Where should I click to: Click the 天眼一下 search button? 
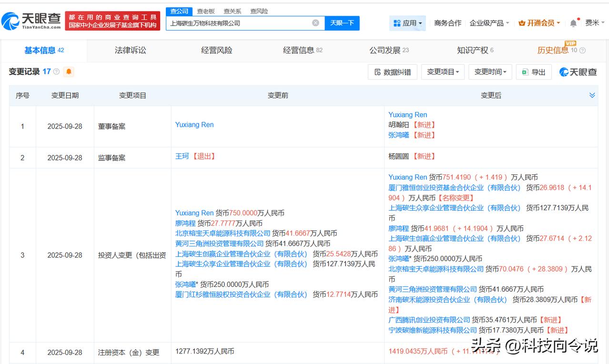pos(342,23)
